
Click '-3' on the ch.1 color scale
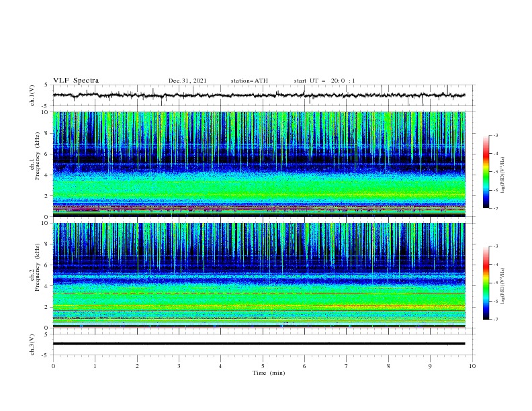click(495, 135)
